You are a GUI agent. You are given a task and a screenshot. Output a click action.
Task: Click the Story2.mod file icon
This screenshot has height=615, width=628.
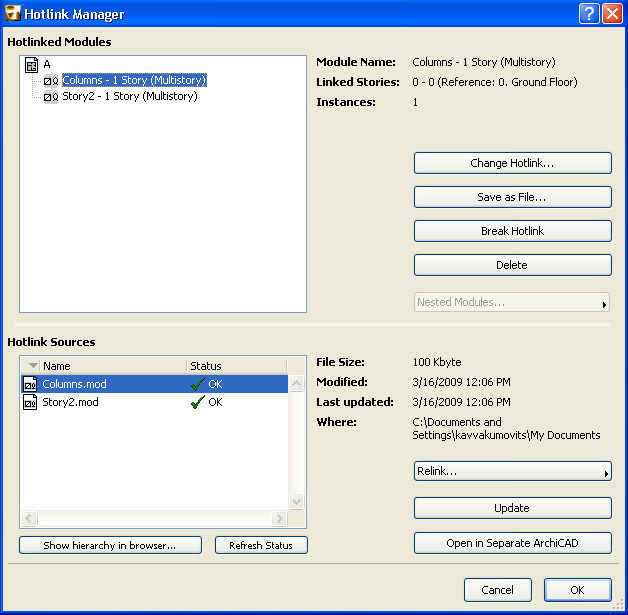[30, 402]
